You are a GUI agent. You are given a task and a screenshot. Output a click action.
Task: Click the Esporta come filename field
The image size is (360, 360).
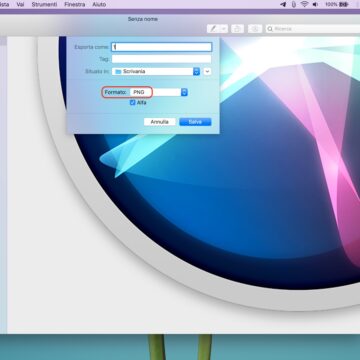pyautogui.click(x=162, y=47)
